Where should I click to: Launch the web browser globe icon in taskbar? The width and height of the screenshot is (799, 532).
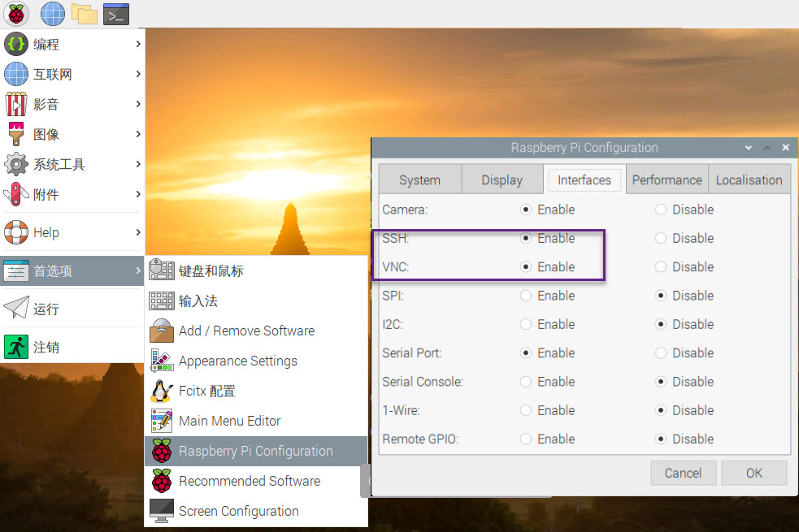point(53,14)
